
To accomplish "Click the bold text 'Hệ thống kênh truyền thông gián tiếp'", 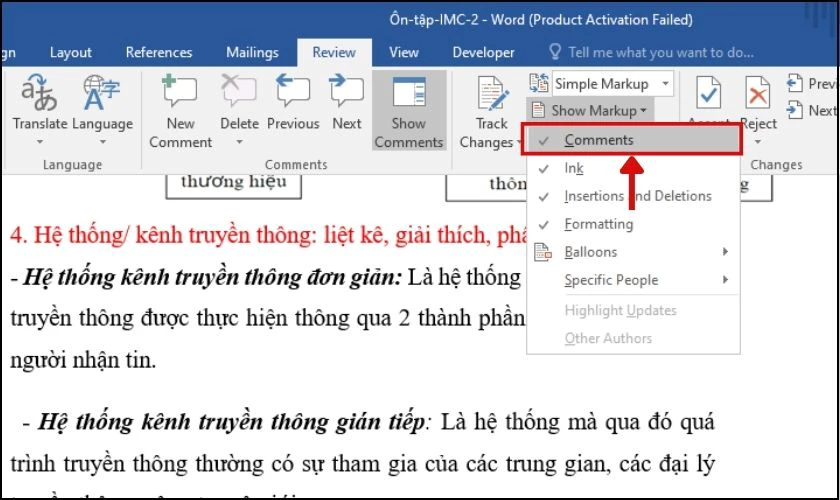I will pos(231,422).
